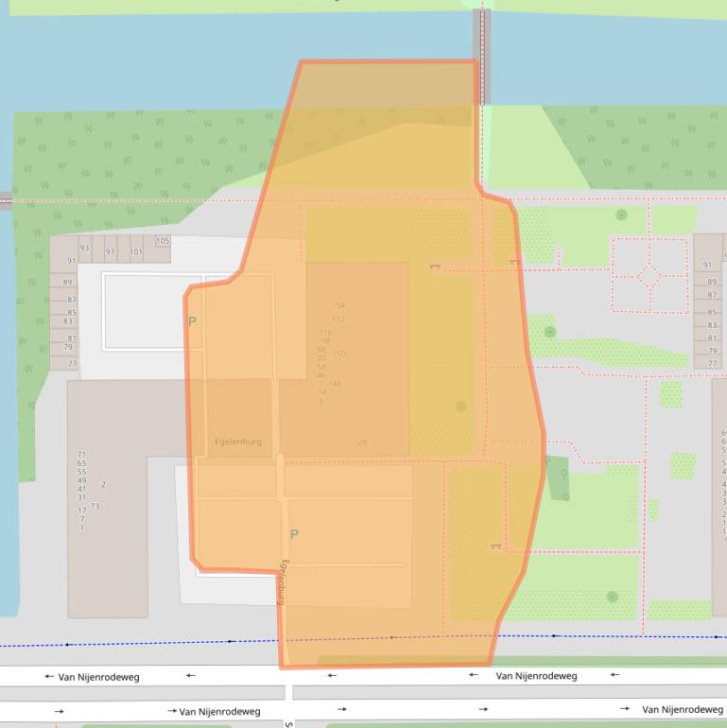This screenshot has width=727, height=728.
Task: Click house number 105 on the row houses
Action: coord(163,241)
